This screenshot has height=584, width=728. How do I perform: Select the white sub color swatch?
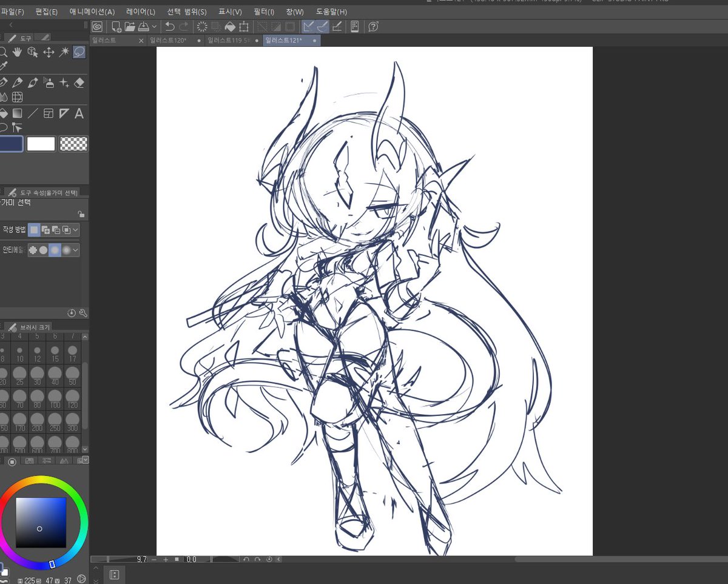click(41, 144)
